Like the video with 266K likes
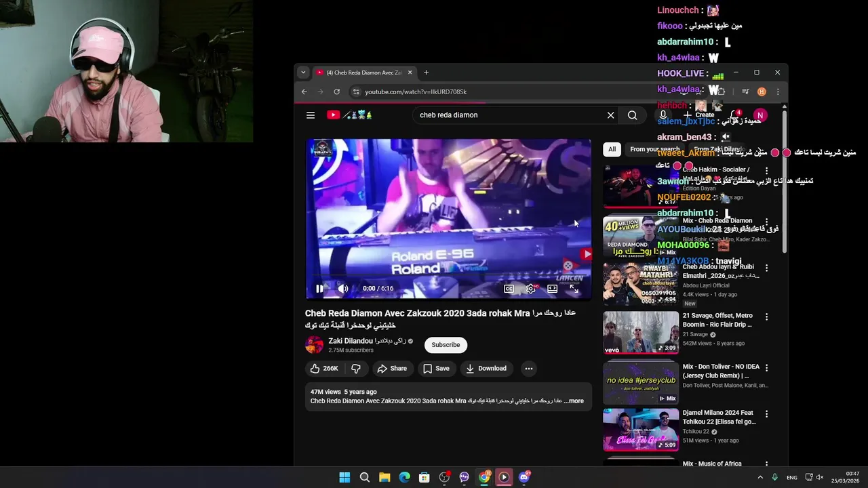The width and height of the screenshot is (868, 488). [324, 369]
